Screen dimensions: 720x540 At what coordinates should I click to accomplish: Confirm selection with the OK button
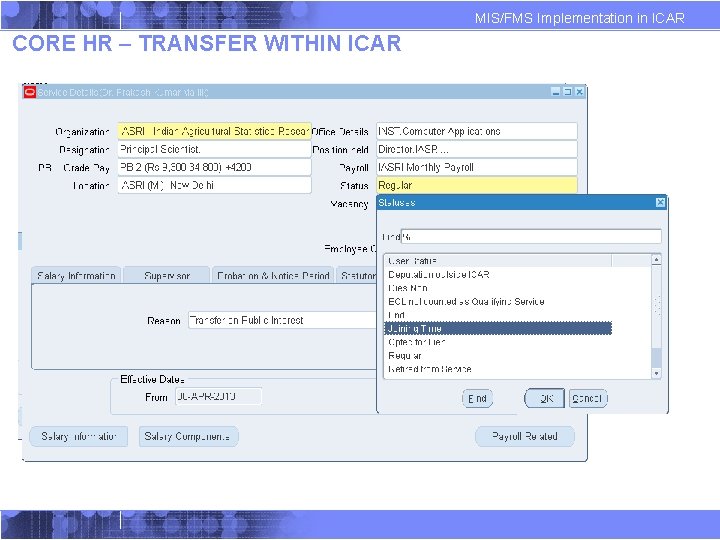click(x=545, y=399)
